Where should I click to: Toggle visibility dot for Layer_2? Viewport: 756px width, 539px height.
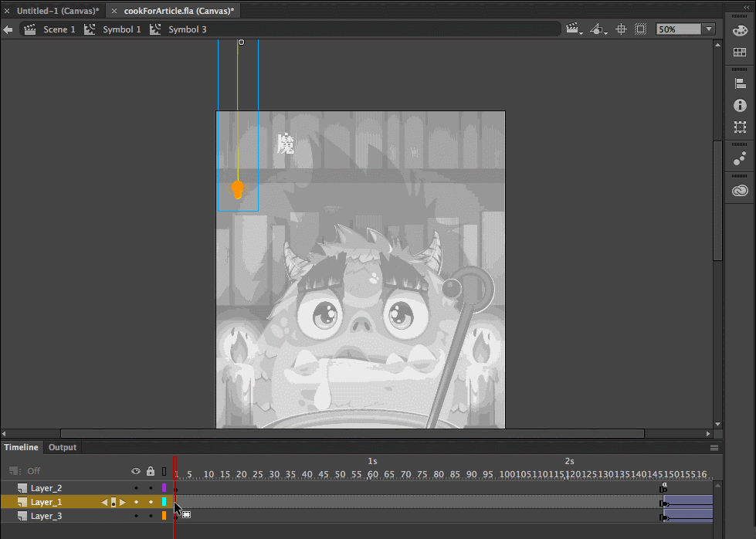tap(136, 488)
